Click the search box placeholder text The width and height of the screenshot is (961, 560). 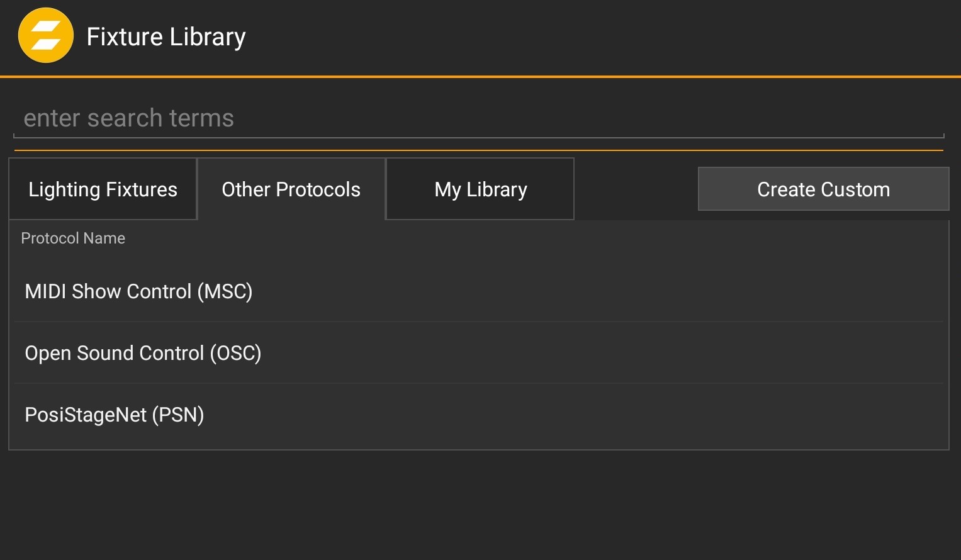(x=129, y=118)
